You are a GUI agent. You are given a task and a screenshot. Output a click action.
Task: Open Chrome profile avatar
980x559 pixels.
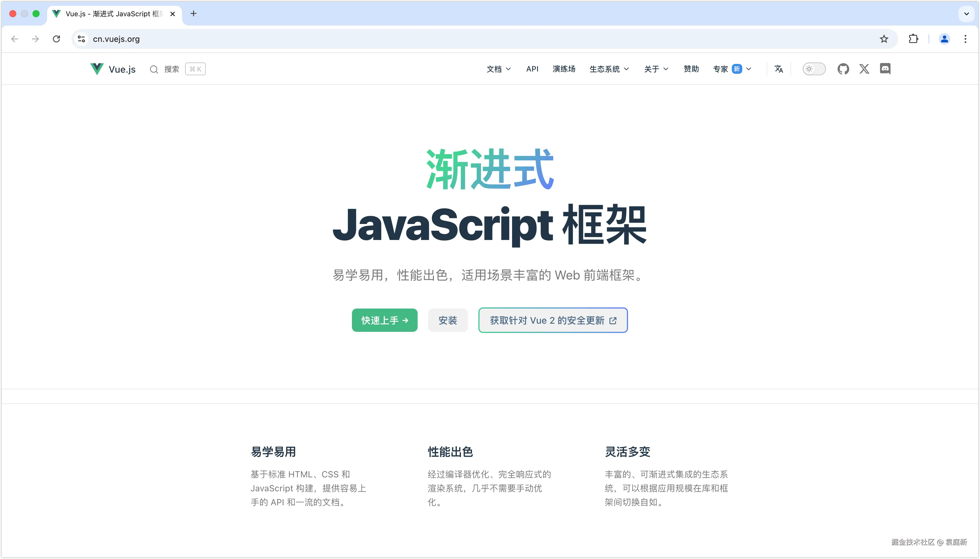coord(944,39)
